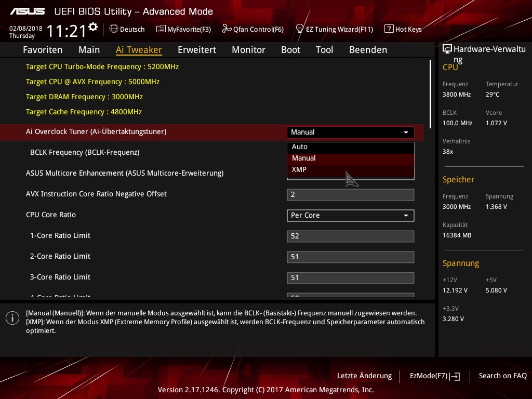Click the 3-Core Ratio Limit field

point(351,277)
